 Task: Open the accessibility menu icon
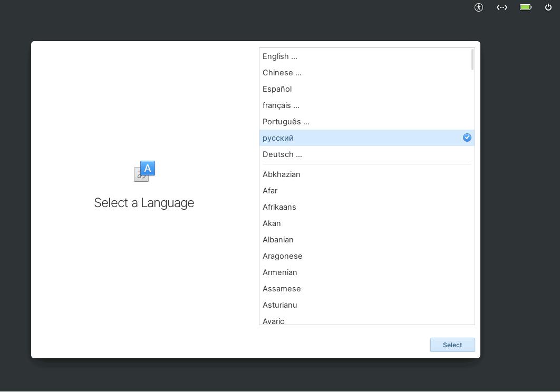point(479,7)
